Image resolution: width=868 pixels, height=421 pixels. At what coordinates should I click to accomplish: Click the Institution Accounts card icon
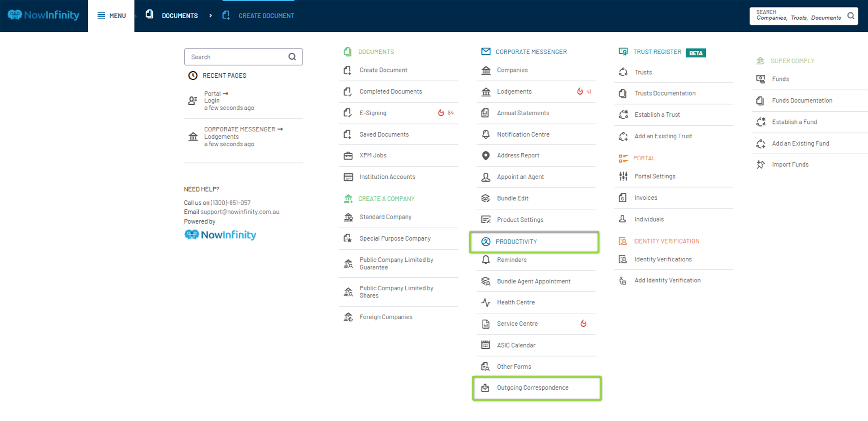tap(348, 177)
